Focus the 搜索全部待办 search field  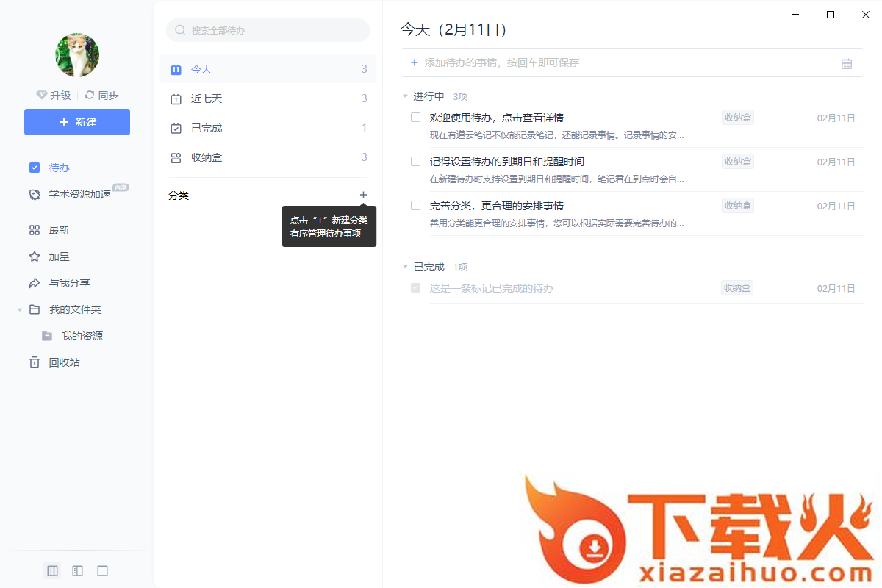coord(272,30)
